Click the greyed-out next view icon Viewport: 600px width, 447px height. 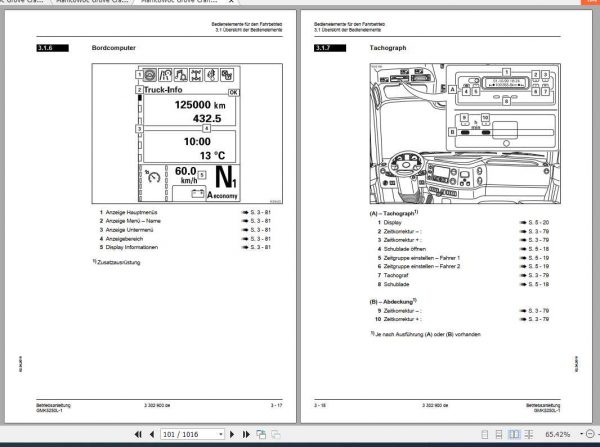coord(276,434)
